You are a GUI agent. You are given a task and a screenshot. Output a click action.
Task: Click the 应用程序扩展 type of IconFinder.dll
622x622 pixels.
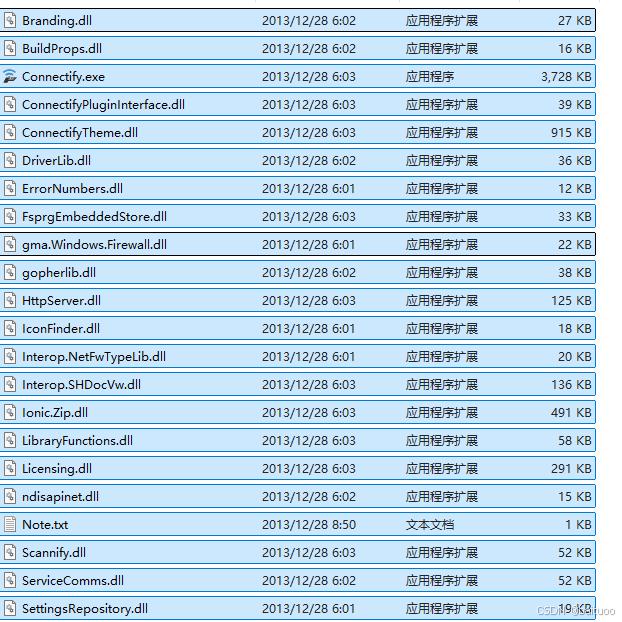(442, 328)
